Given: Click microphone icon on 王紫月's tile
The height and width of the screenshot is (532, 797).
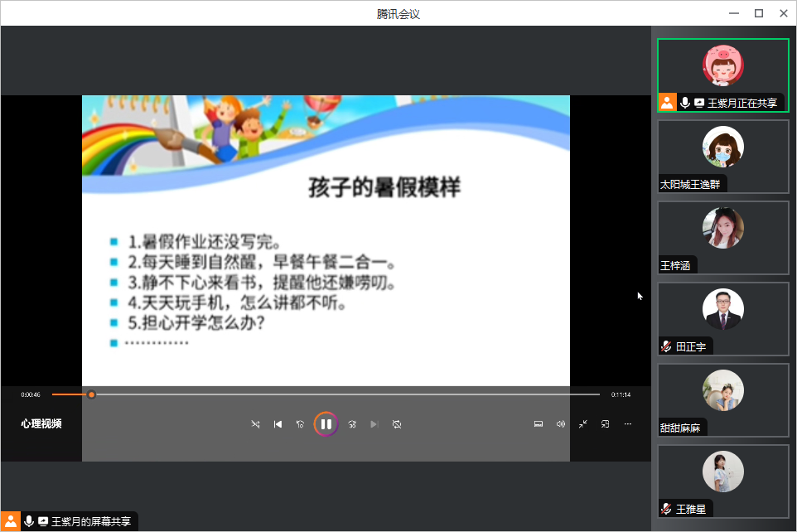Looking at the screenshot, I should [684, 103].
